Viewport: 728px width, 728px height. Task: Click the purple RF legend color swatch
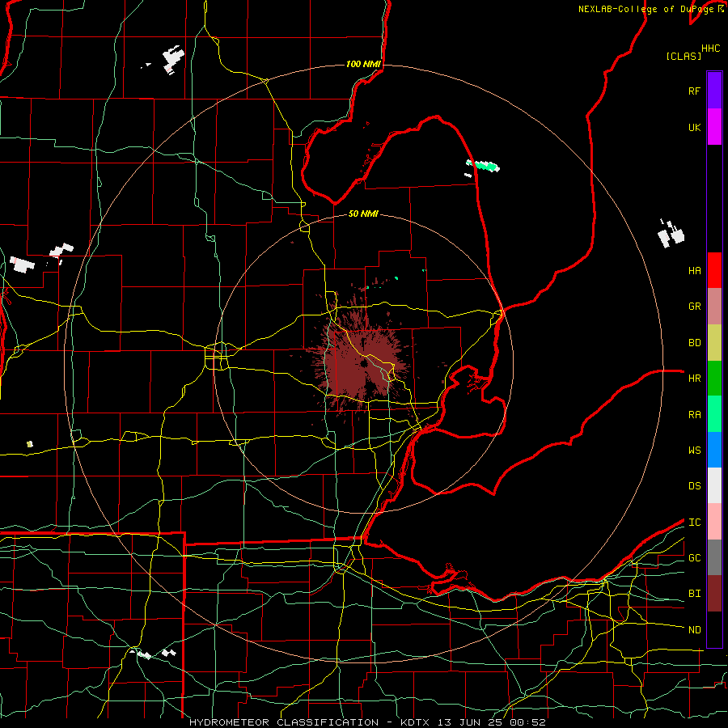coord(714,91)
